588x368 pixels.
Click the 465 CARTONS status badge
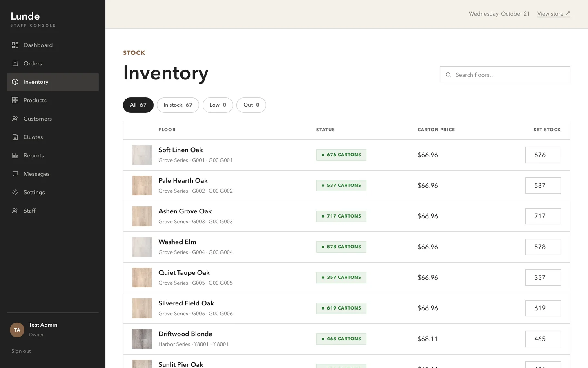pyautogui.click(x=341, y=339)
